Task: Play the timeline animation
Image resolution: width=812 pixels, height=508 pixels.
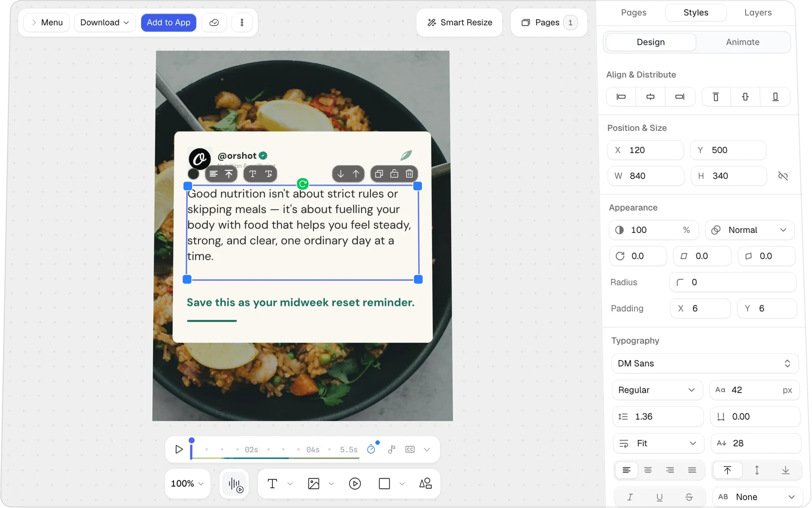Action: point(179,449)
